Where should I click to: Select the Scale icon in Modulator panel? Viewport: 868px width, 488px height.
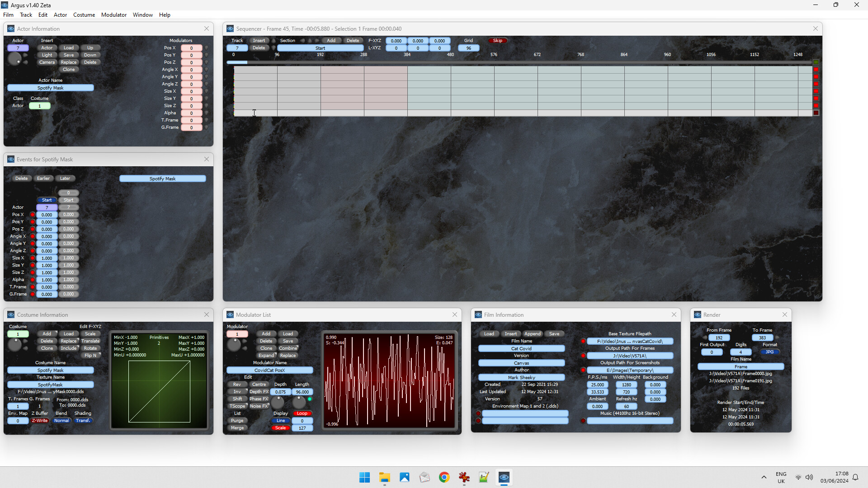tap(280, 427)
